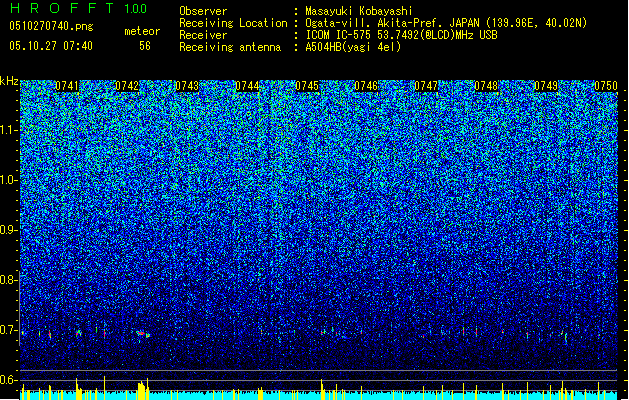The width and height of the screenshot is (629, 400).
Task: Click the 0.8 kHz axis label
Action: [9, 280]
